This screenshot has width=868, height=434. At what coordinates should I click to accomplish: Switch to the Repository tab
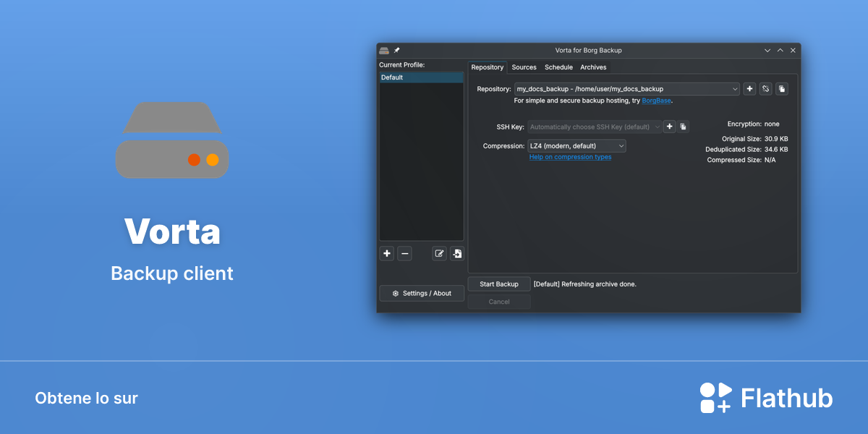488,67
